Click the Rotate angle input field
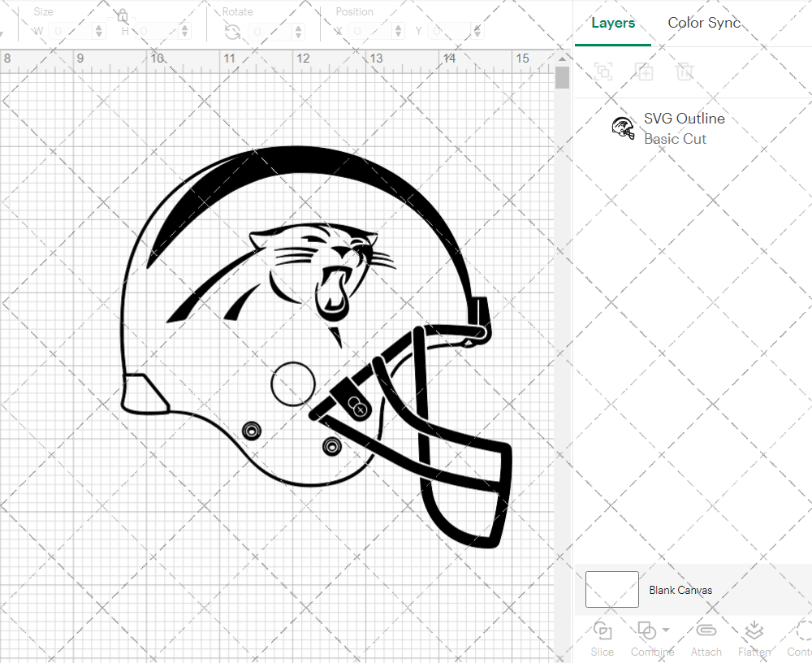 271,32
